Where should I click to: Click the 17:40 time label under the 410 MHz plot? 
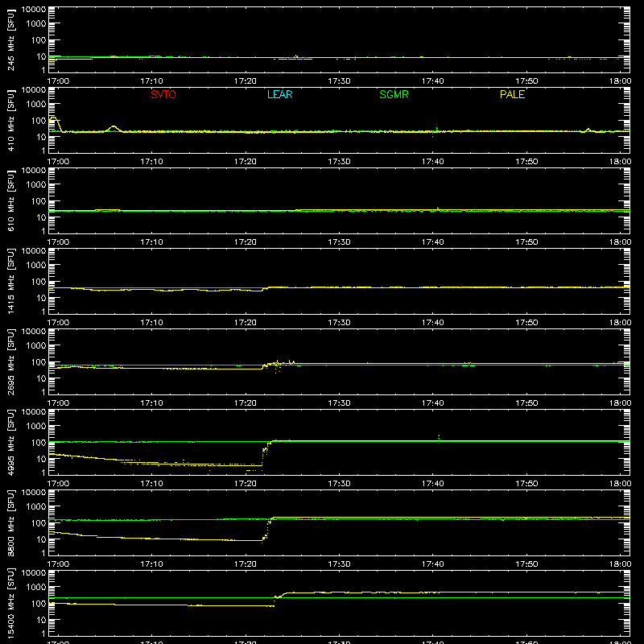(x=433, y=162)
